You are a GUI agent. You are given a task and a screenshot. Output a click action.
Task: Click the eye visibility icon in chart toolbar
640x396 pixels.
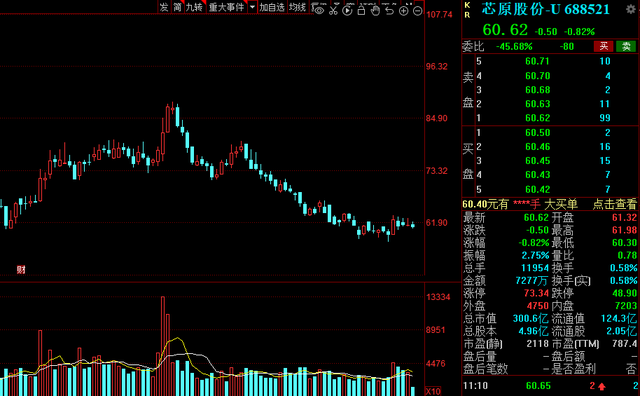point(319,10)
